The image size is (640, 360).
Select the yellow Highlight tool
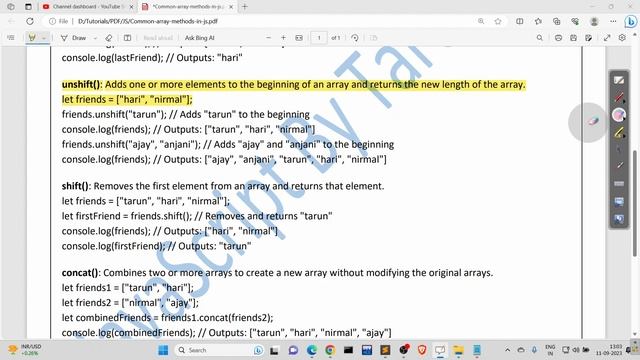(x=31, y=38)
